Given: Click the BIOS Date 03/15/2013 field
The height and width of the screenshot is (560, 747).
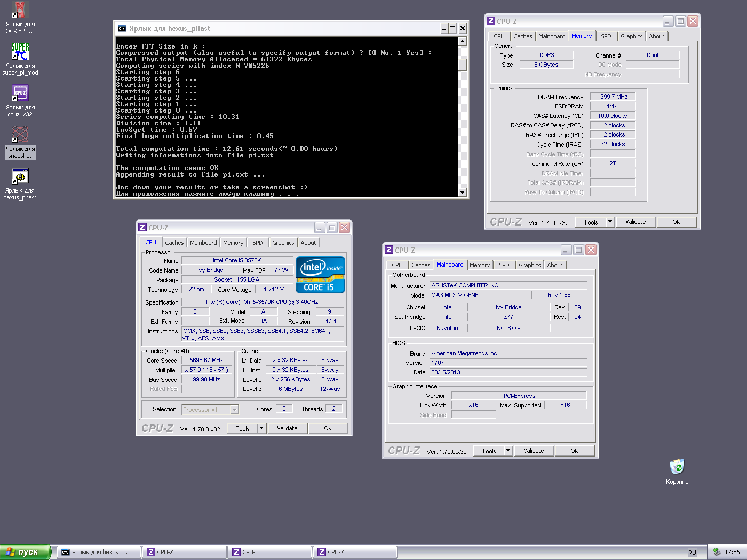Looking at the screenshot, I should pos(508,372).
